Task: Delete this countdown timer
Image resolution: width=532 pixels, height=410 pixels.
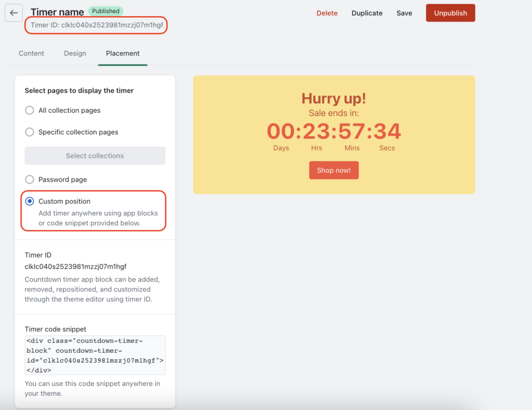Action: [x=327, y=13]
